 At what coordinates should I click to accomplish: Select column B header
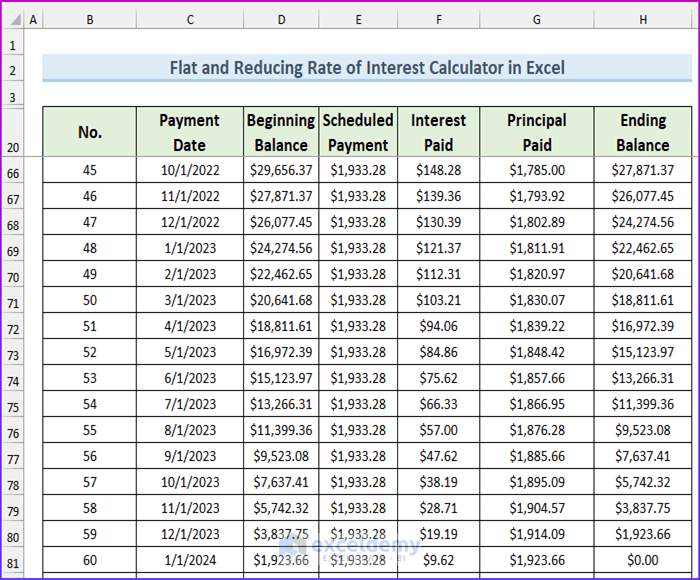(x=90, y=20)
